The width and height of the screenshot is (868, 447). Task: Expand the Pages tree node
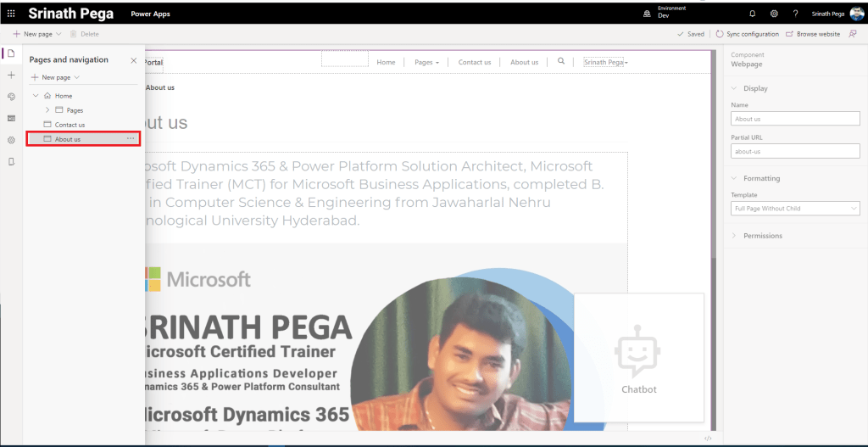47,110
